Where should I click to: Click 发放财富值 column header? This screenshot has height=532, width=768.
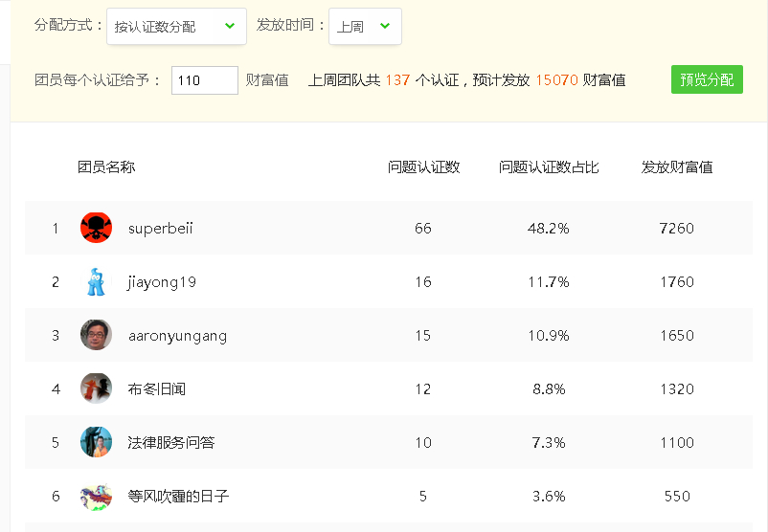click(677, 167)
